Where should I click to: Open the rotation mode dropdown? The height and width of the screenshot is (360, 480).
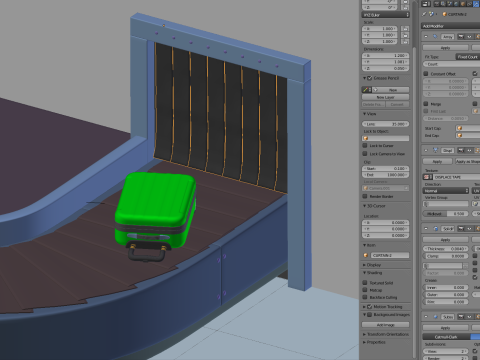click(386, 15)
